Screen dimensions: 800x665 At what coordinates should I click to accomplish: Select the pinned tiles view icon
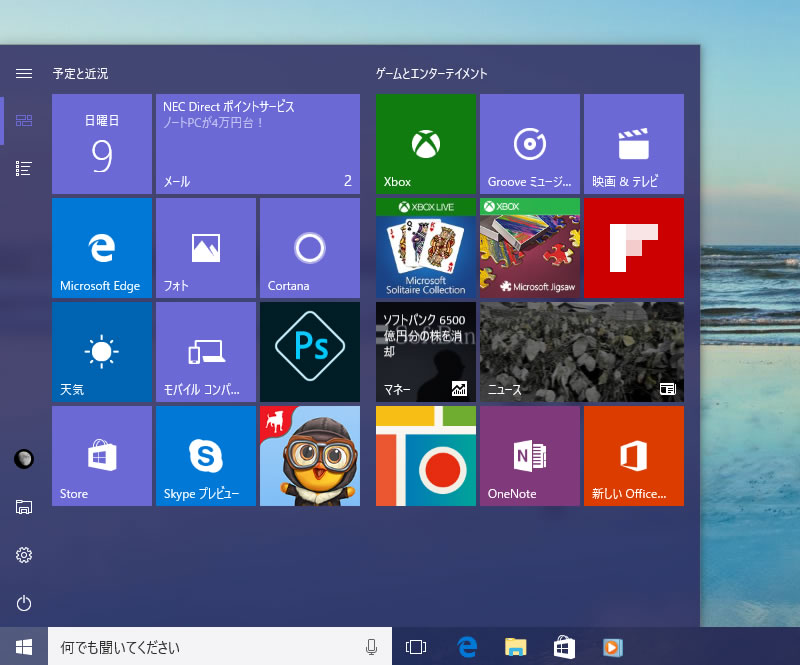coord(23,120)
